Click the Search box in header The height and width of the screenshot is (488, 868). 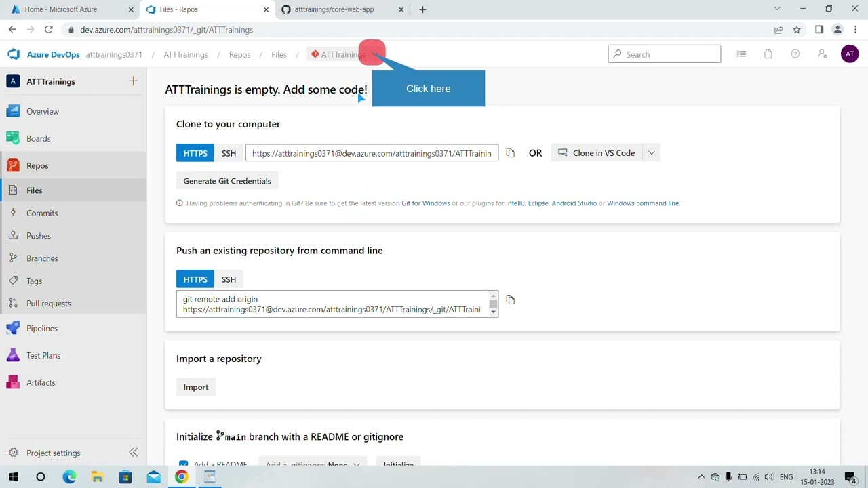665,54
